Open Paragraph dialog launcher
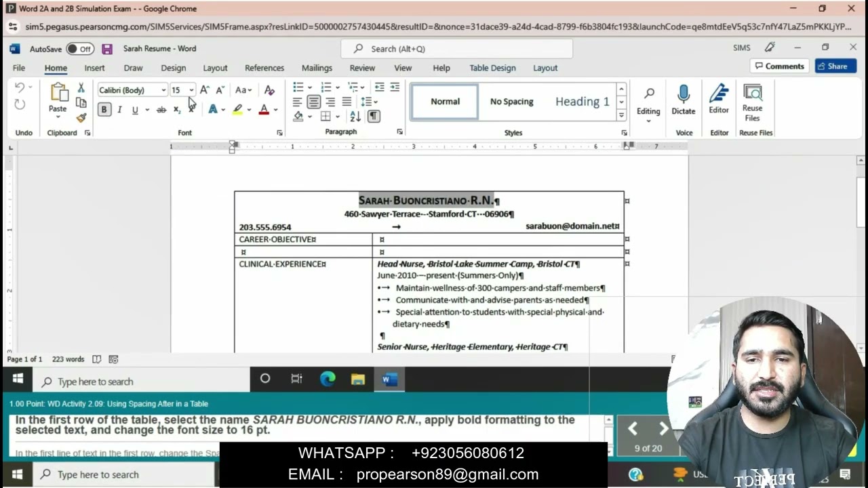Viewport: 868px width, 488px height. [399, 132]
